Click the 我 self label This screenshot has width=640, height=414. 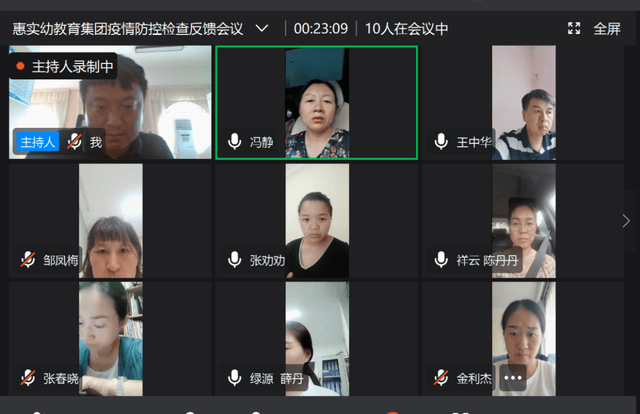click(x=96, y=142)
